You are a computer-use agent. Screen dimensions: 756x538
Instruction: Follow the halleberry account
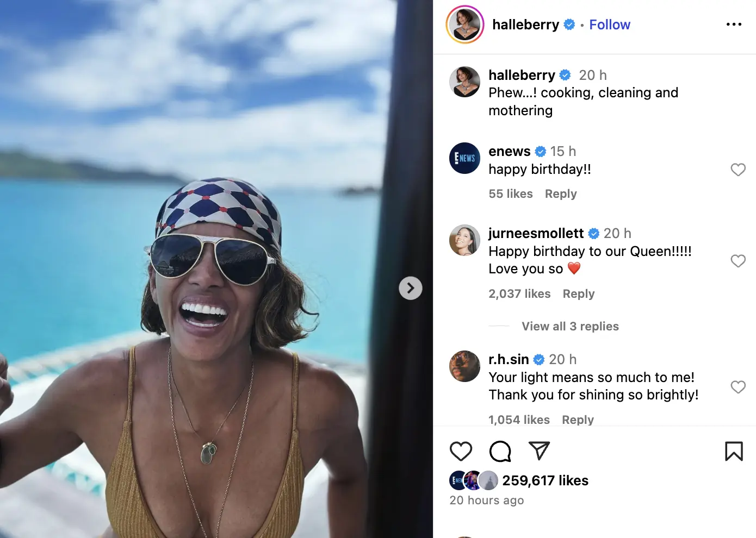click(610, 24)
